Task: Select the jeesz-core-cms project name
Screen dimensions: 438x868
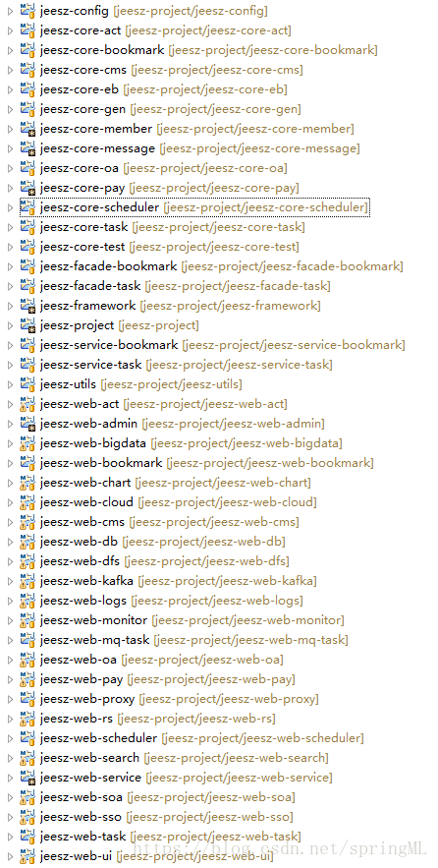Action: click(83, 70)
